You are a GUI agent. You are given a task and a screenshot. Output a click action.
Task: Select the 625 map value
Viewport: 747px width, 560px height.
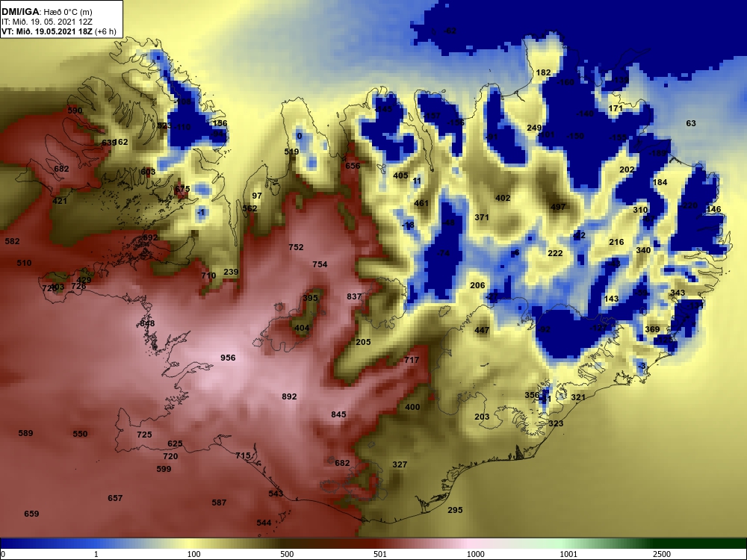175,444
